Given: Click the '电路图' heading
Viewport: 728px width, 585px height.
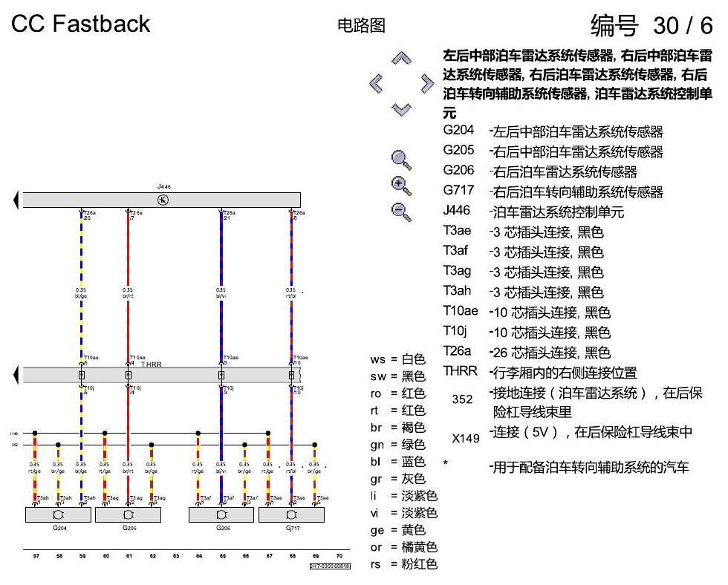Looking at the screenshot, I should (x=361, y=25).
